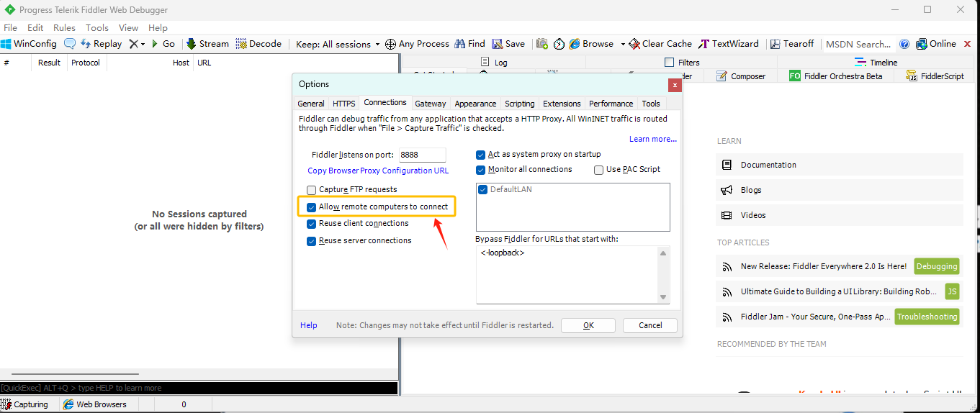Select the Extensions tab in Options
The width and height of the screenshot is (980, 413).
click(562, 104)
